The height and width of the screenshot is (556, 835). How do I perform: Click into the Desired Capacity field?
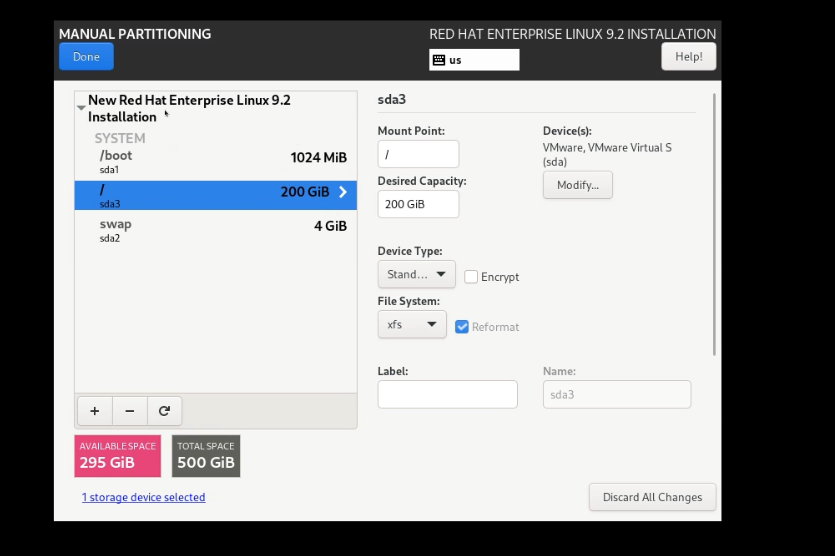(x=418, y=204)
